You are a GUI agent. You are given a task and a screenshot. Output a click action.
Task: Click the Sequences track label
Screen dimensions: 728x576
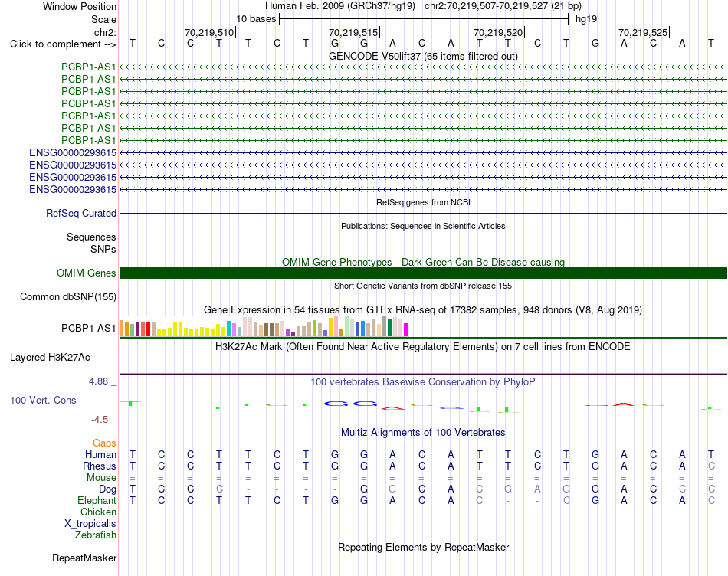pos(91,237)
